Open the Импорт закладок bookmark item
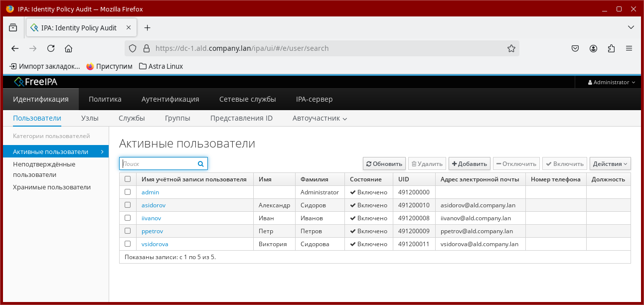This screenshot has height=305, width=644. click(45, 66)
